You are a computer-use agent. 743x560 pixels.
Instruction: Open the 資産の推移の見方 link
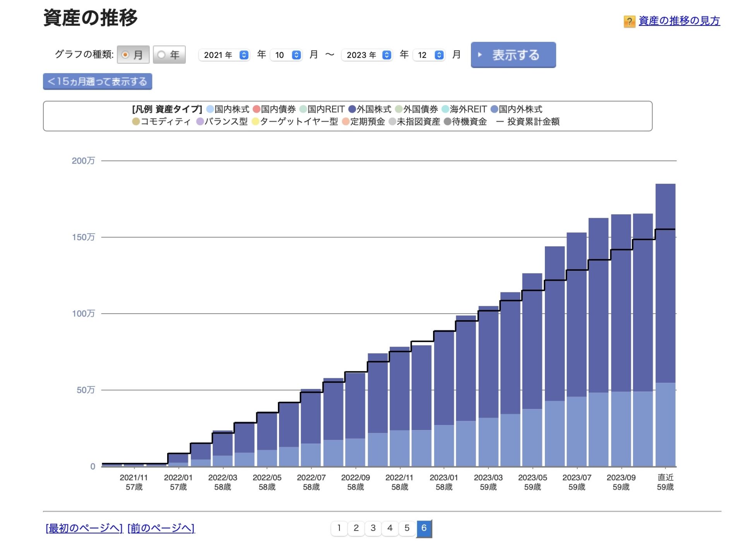[x=679, y=21]
